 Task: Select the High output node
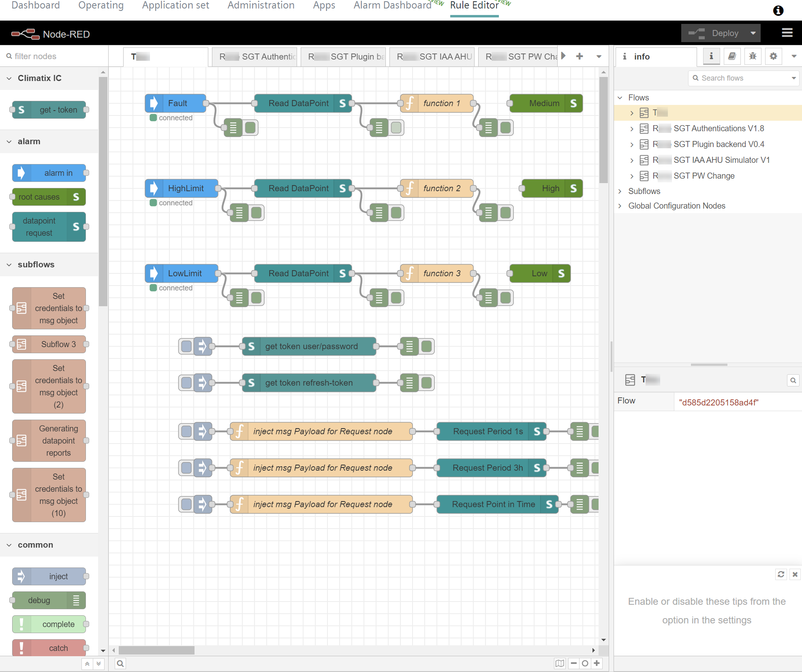pyautogui.click(x=552, y=188)
